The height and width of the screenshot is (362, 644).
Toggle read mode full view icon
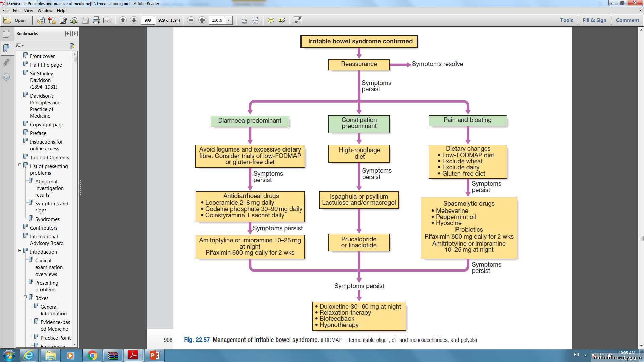point(298,20)
